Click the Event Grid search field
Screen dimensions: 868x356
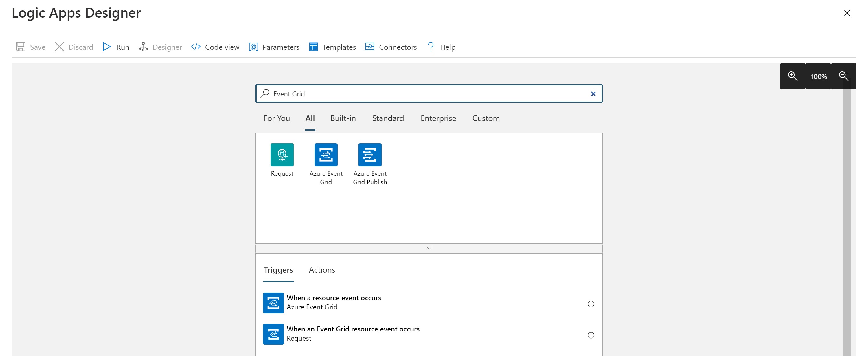coord(428,94)
